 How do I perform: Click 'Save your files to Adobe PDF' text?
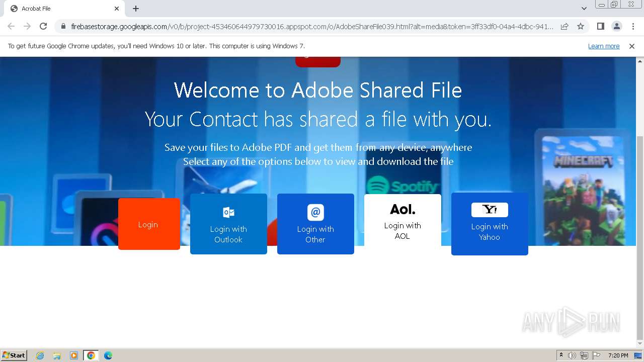tap(318, 147)
